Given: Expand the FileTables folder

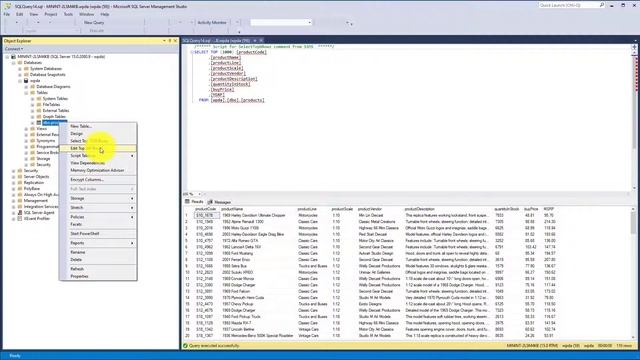Looking at the screenshot, I should [x=33, y=105].
